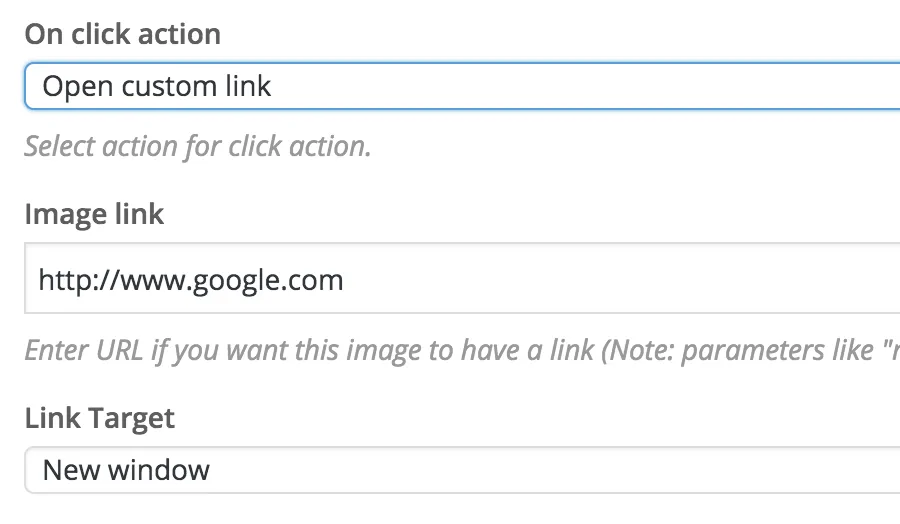The width and height of the screenshot is (900, 524).
Task: Click the http://www.google.com URL text
Action: click(191, 280)
